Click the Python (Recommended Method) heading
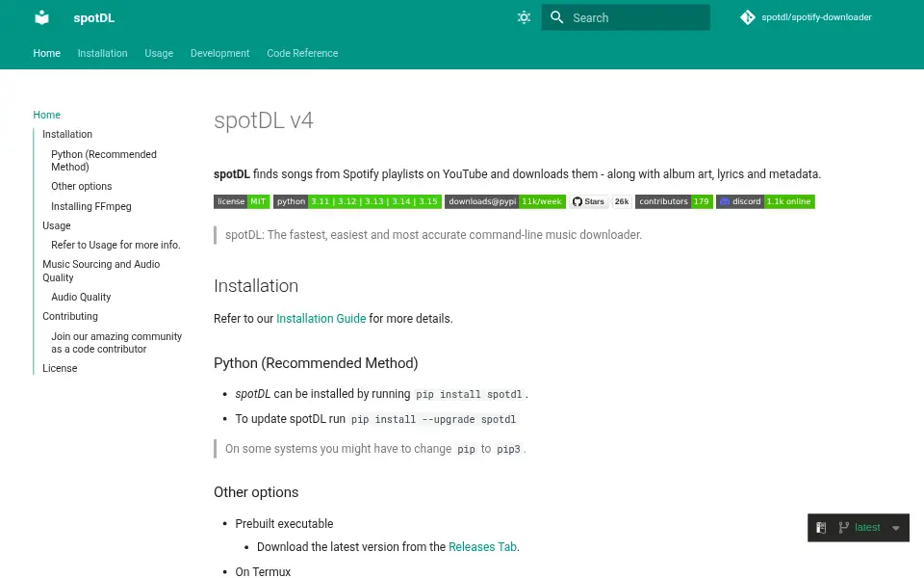Screen dimensions: 924x578 [316, 363]
